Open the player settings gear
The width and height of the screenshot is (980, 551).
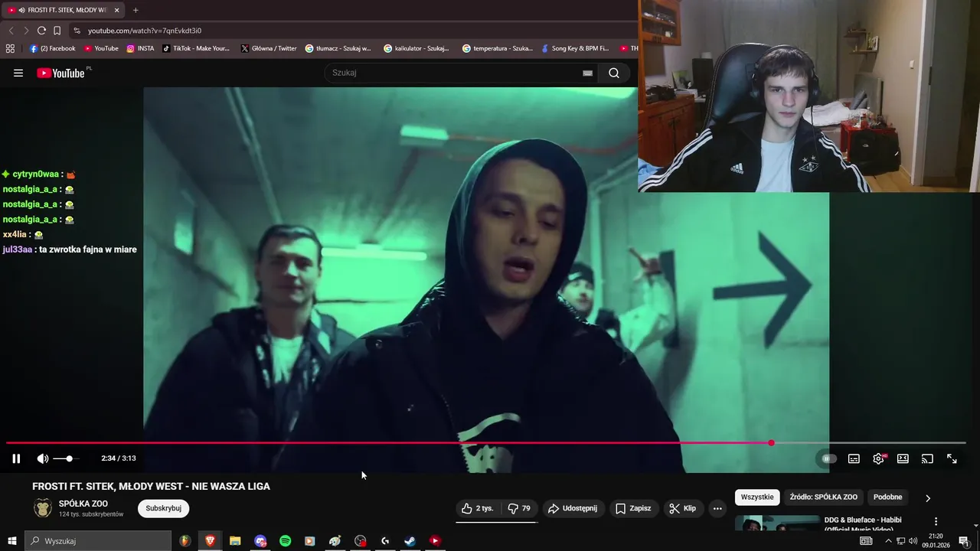(878, 458)
